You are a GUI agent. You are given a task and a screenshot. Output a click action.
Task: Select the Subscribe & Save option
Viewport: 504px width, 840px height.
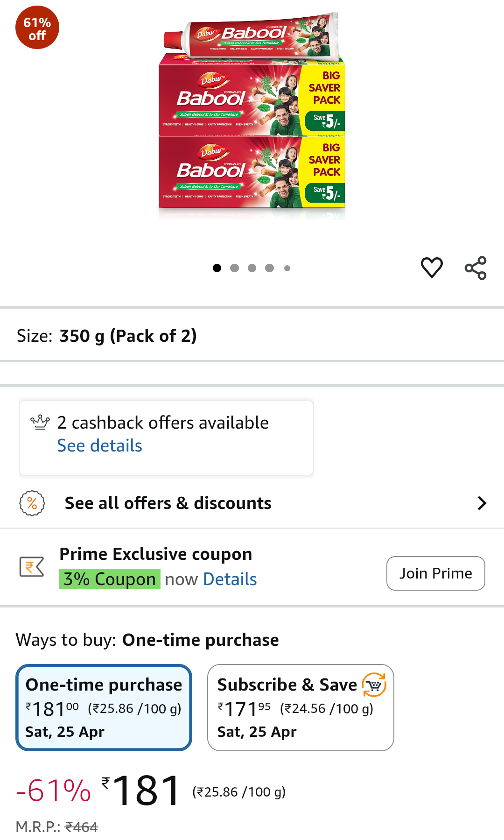[301, 707]
